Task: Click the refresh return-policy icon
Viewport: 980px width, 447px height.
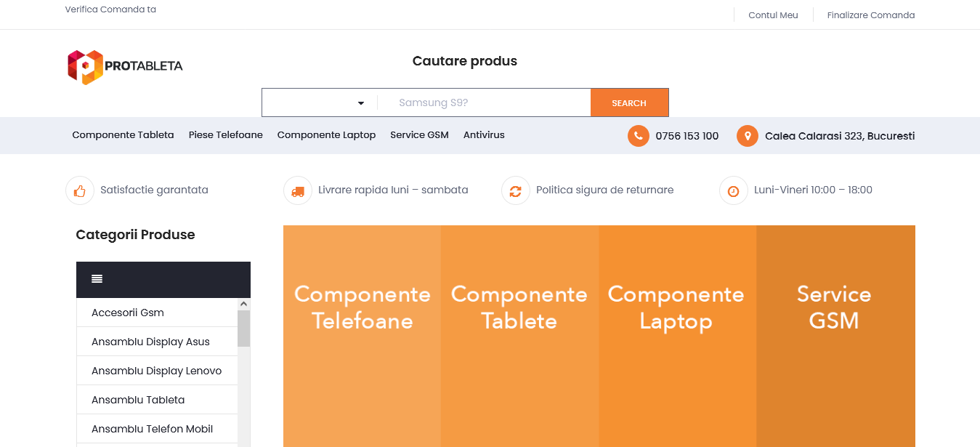Action: click(x=516, y=190)
